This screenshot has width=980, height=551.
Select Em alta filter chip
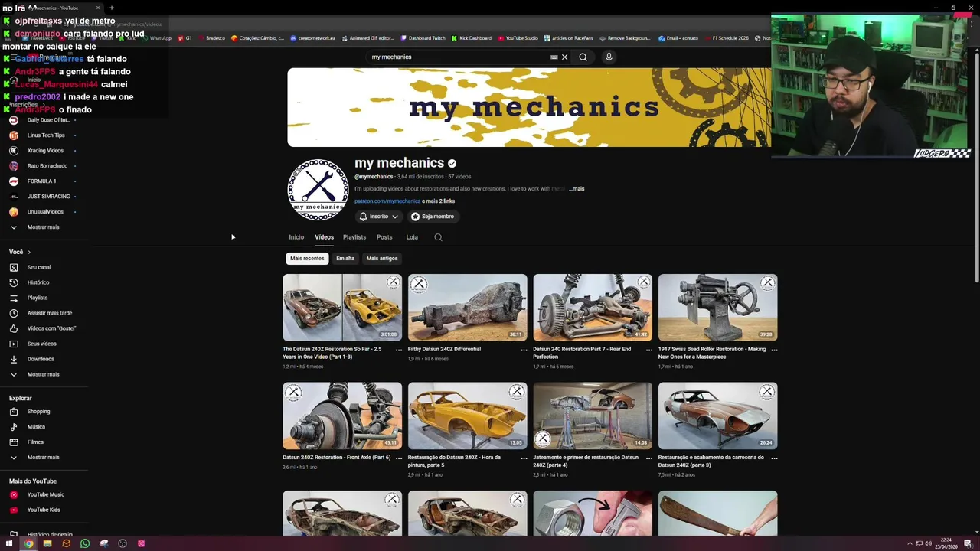[x=345, y=259]
